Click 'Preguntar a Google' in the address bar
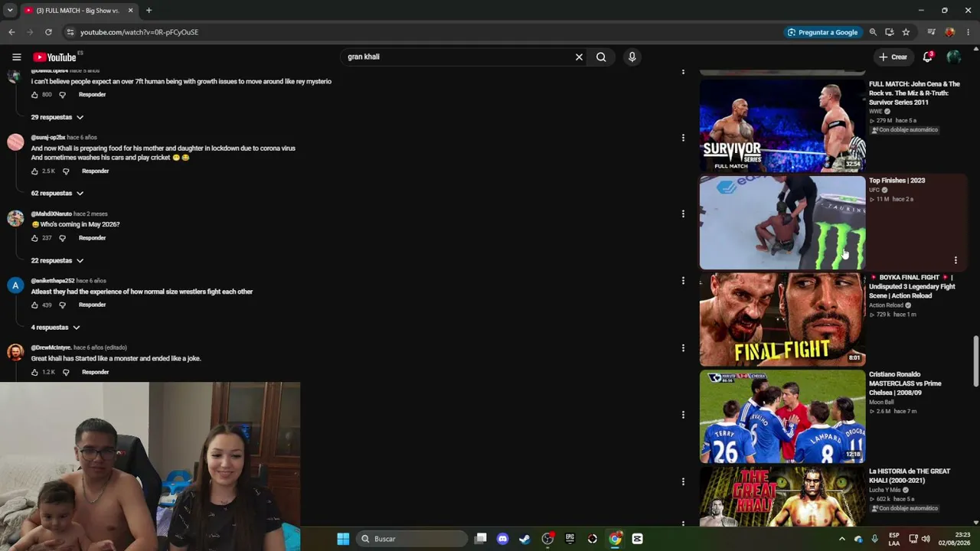Screen dimensions: 980x551 click(x=822, y=32)
